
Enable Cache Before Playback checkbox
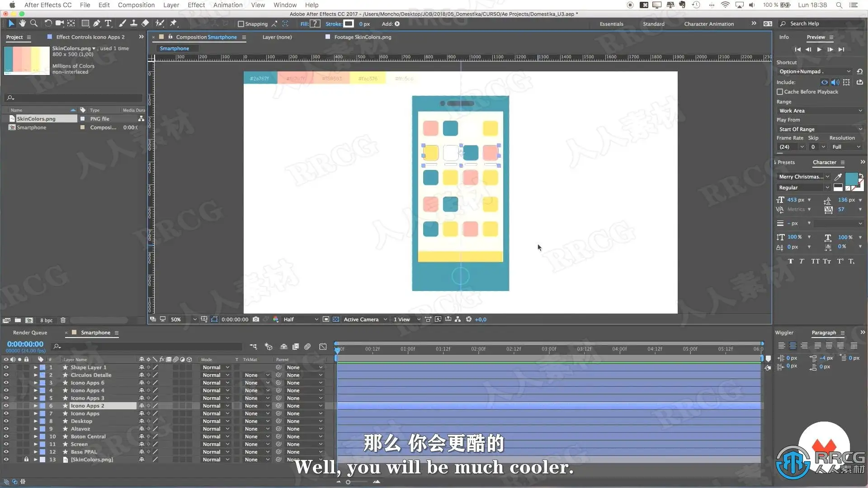click(780, 92)
